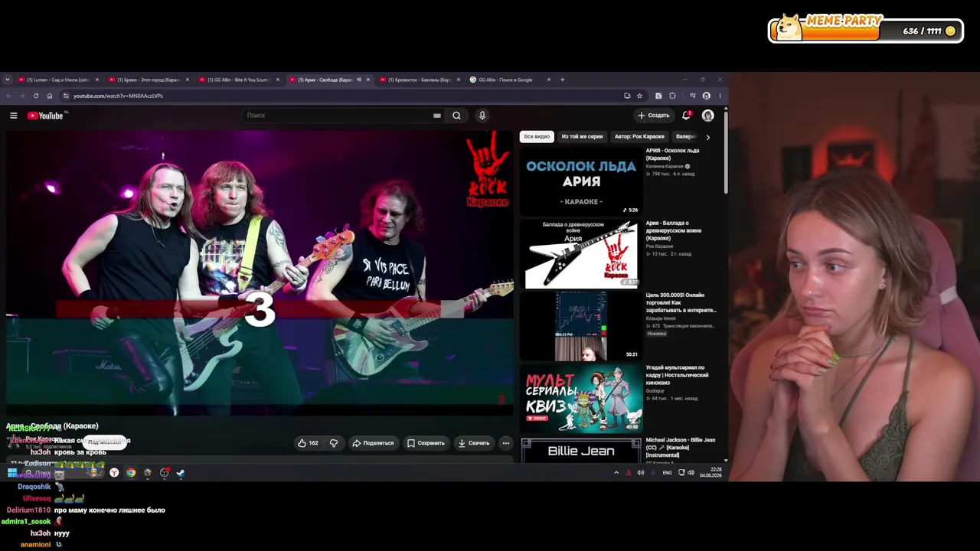Open "АРИЯ - Осколок льда (Караоке)" video title
The image size is (980, 551).
673,155
